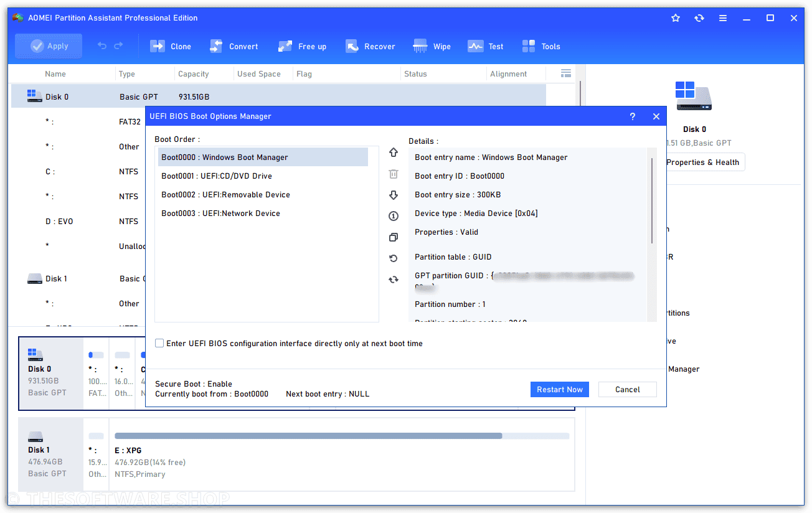
Task: Click Partition table : GUID detail line
Action: 453,257
